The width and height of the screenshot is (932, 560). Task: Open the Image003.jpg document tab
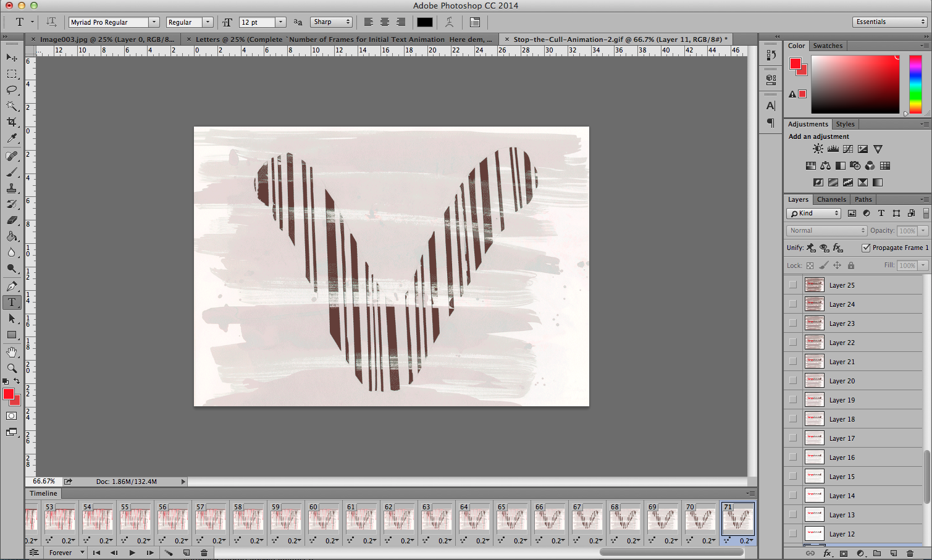(x=106, y=40)
